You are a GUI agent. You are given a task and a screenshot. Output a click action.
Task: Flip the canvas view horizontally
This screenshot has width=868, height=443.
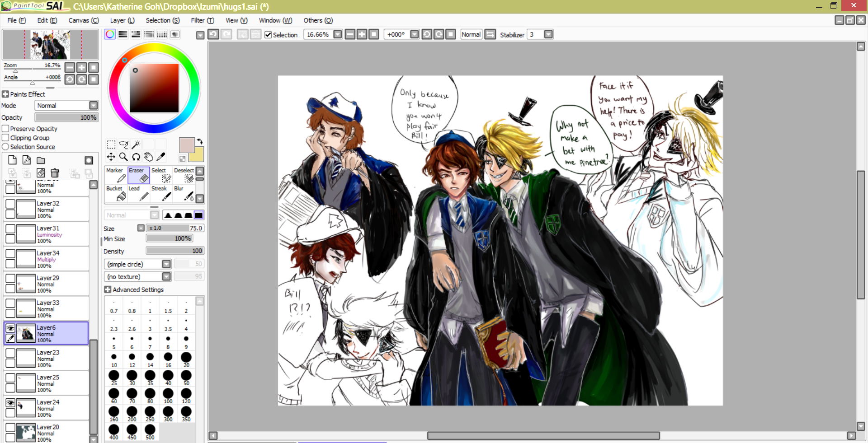pos(490,34)
